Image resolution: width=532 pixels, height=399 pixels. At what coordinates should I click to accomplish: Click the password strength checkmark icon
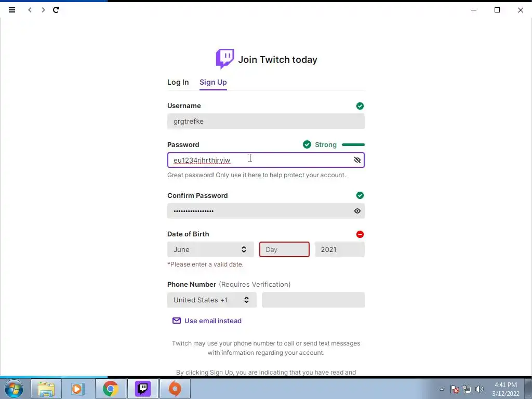coord(307,144)
